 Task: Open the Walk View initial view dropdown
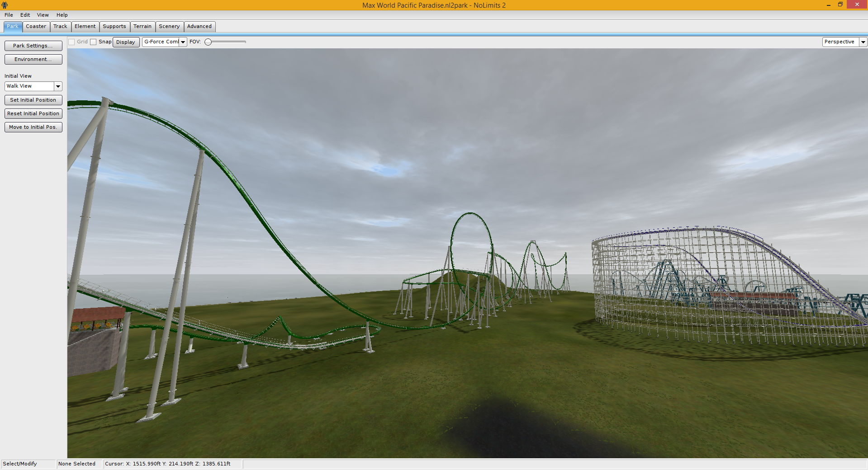[58, 86]
